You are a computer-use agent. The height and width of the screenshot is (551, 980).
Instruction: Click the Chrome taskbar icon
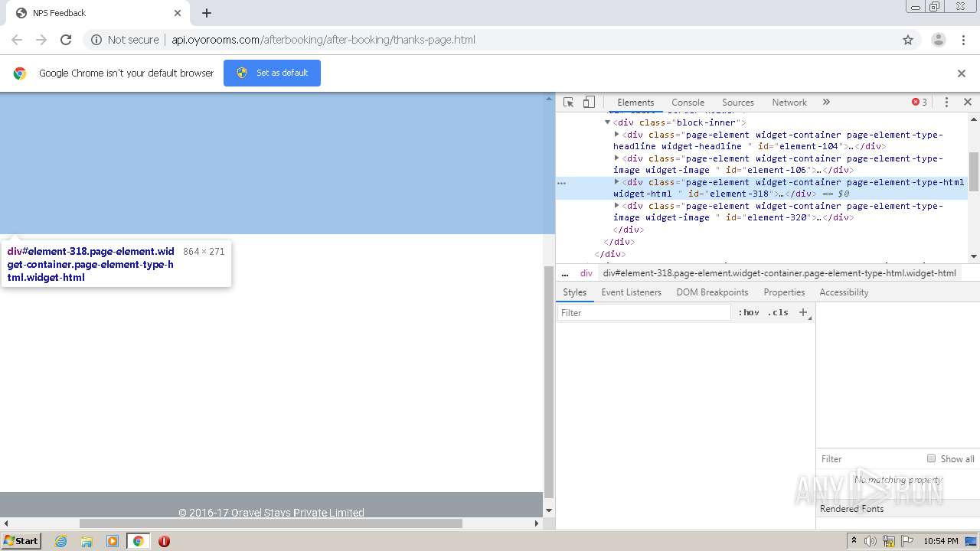coord(139,541)
